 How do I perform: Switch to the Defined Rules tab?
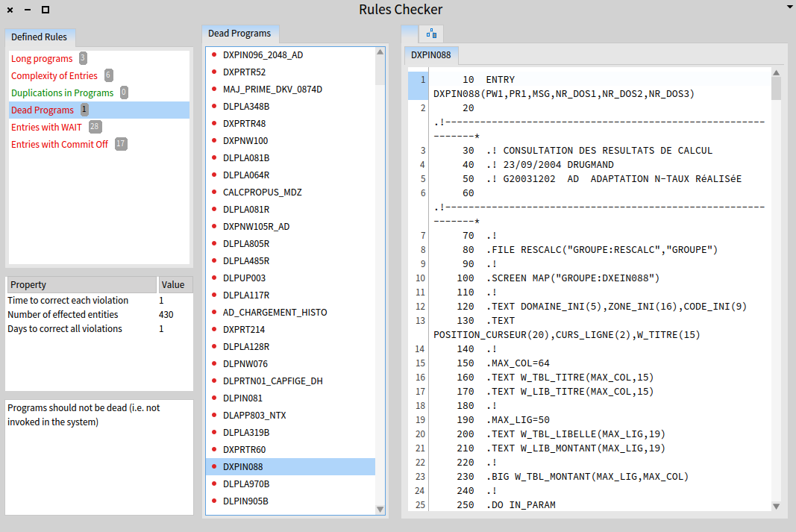click(39, 37)
